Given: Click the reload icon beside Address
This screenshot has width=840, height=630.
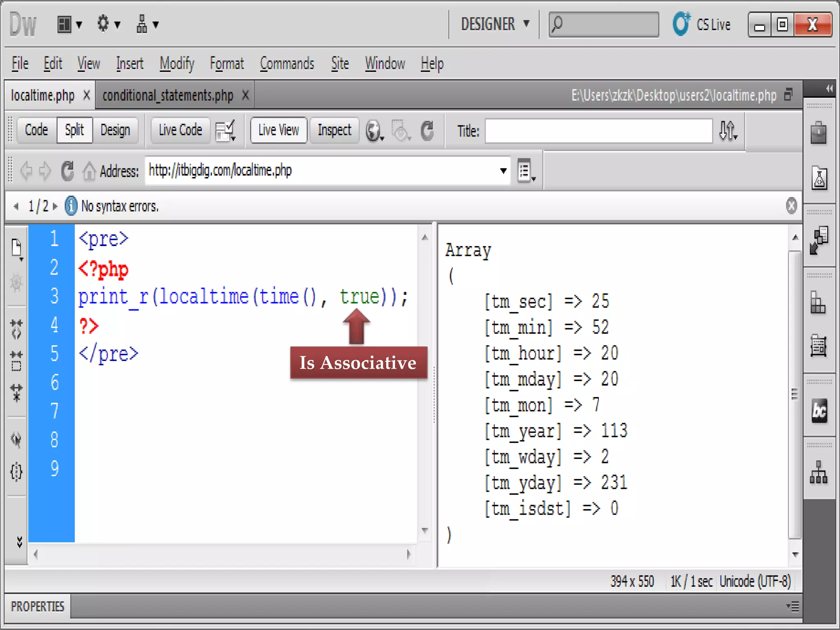Looking at the screenshot, I should click(67, 171).
